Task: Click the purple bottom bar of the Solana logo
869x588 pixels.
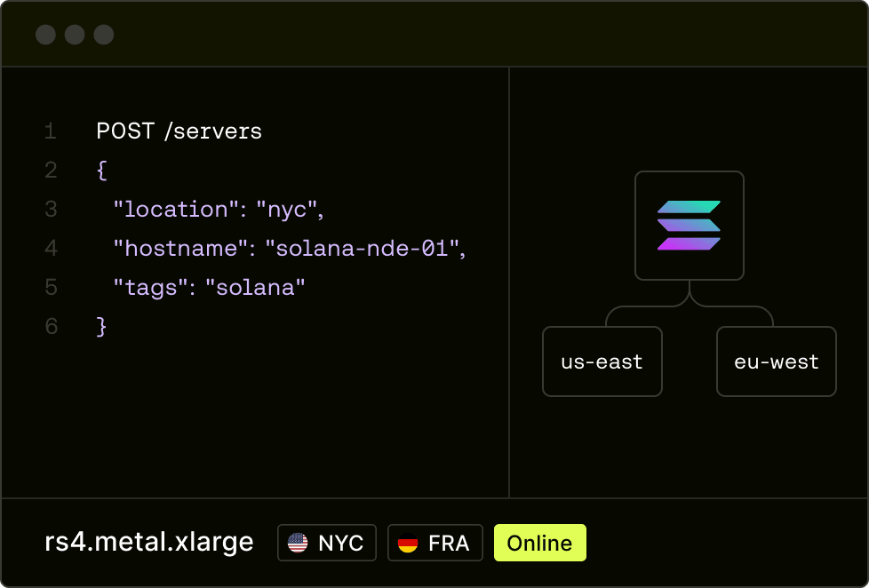Action: tap(689, 245)
